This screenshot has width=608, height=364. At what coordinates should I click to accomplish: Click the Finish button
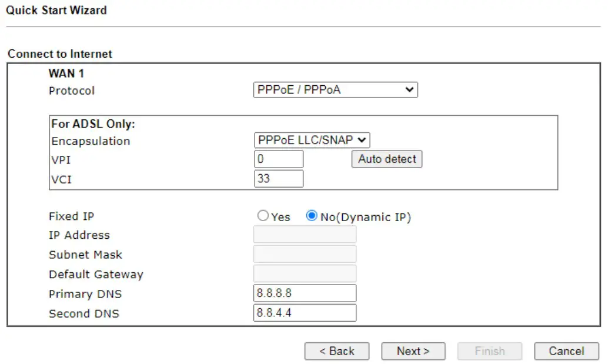point(489,351)
